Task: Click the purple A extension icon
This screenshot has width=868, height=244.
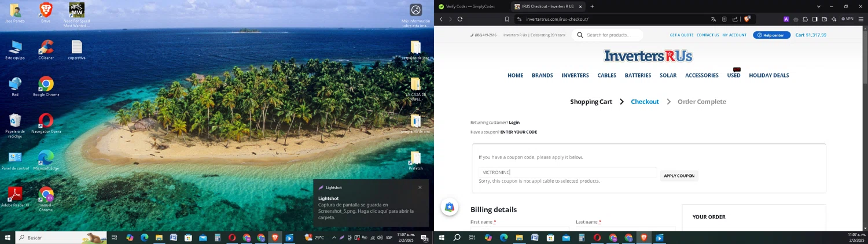Action: 786,19
